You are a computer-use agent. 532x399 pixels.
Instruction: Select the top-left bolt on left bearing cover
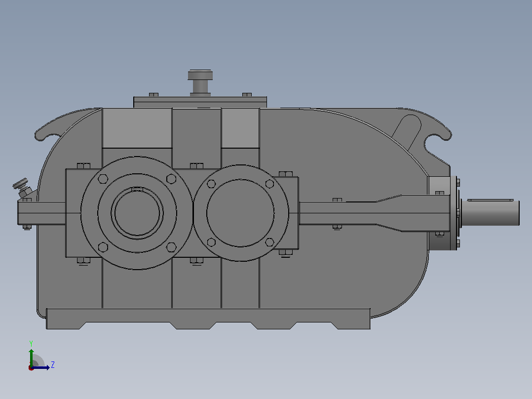[103, 179]
